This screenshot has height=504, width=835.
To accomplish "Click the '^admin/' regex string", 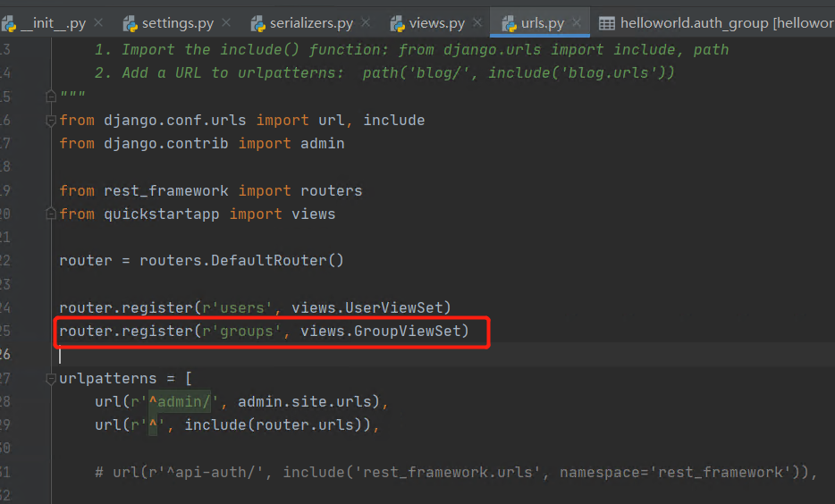I will (180, 401).
